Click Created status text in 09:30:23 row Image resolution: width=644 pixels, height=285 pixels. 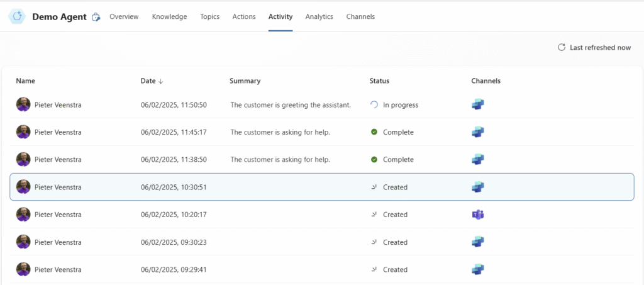(395, 242)
